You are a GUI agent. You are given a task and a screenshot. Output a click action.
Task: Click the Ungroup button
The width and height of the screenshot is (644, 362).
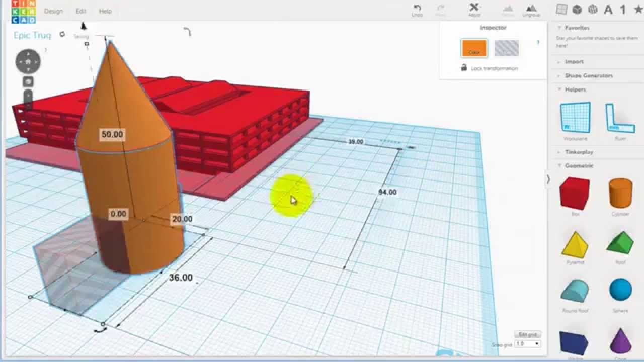pyautogui.click(x=531, y=10)
